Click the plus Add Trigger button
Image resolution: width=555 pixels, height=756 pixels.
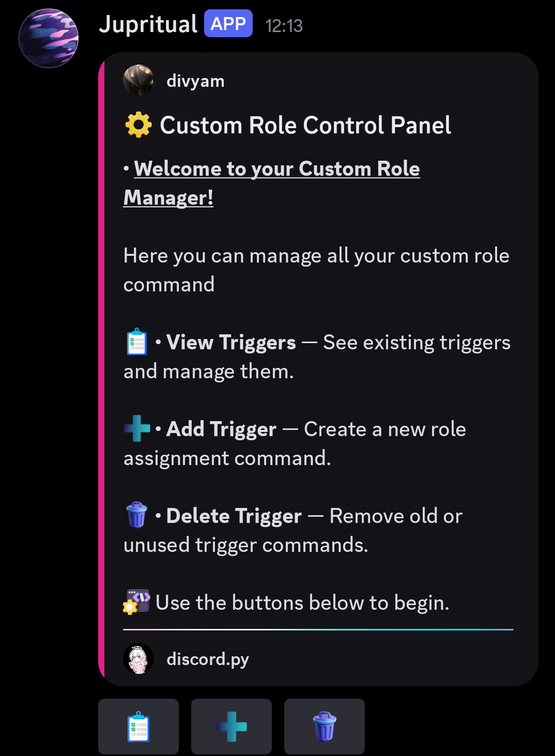pyautogui.click(x=232, y=726)
